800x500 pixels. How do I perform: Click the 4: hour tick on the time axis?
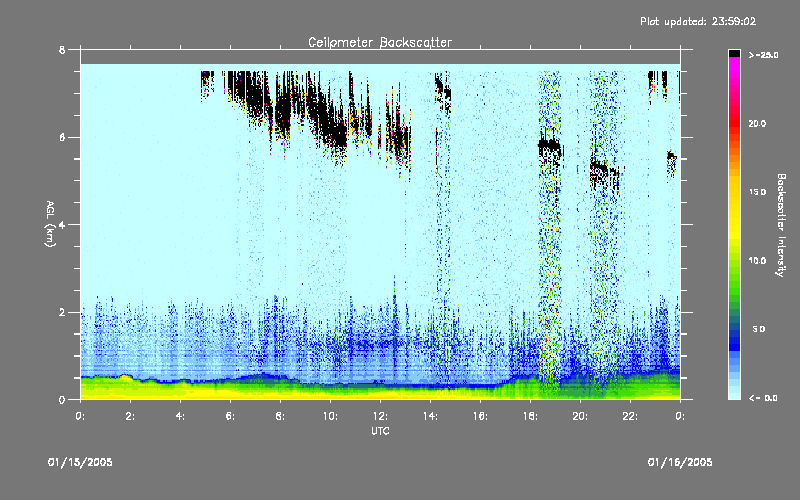[x=180, y=416]
